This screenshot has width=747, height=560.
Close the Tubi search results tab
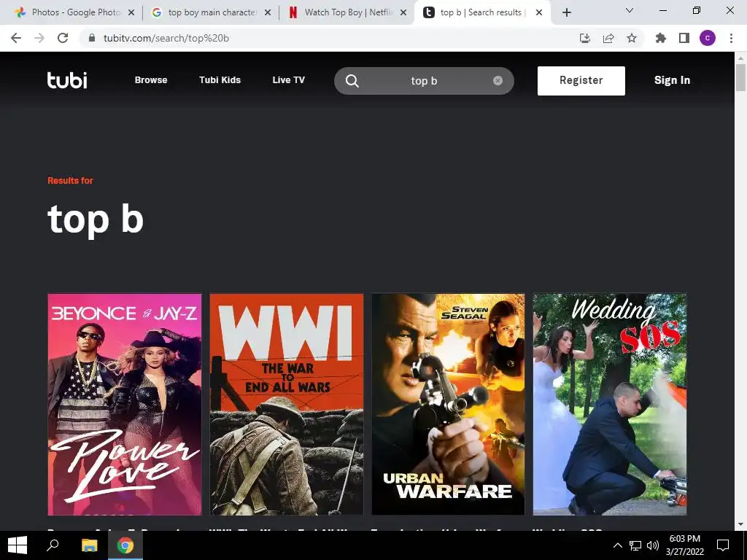coord(539,13)
